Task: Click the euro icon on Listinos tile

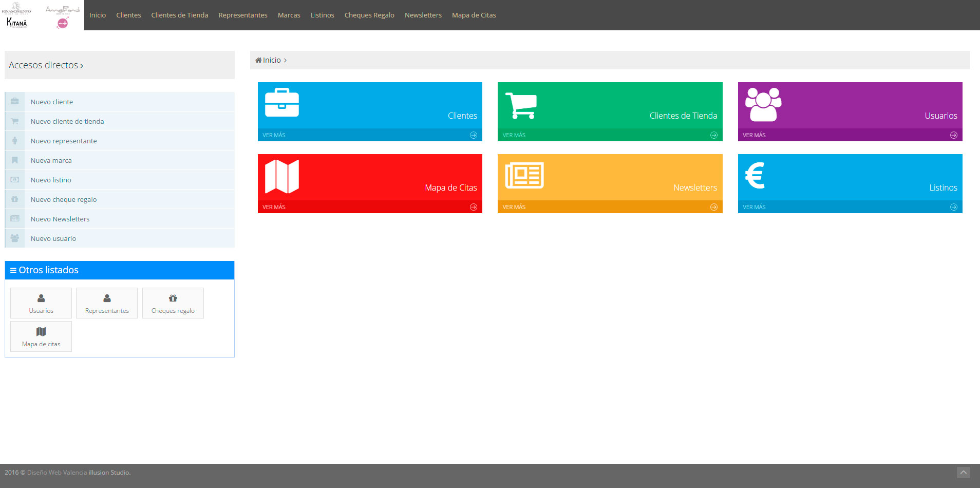Action: (755, 176)
